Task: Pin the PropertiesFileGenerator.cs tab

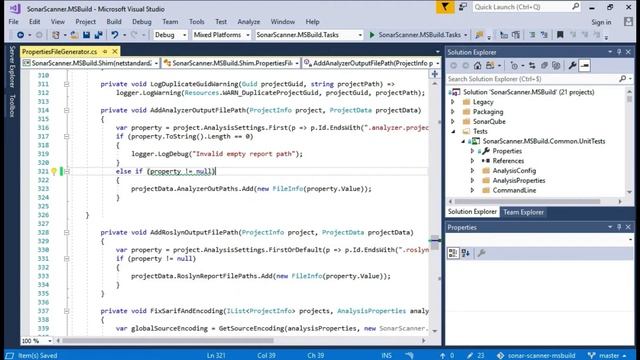Action: (105, 51)
